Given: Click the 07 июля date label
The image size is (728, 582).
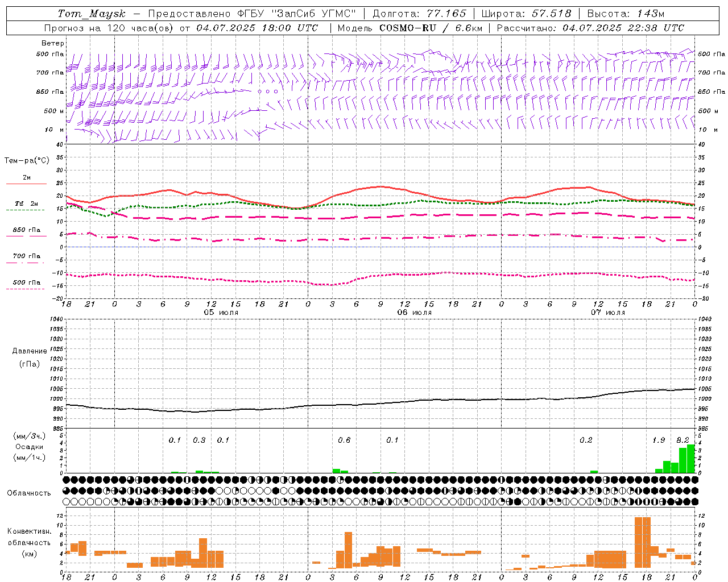Looking at the screenshot, I should (608, 313).
